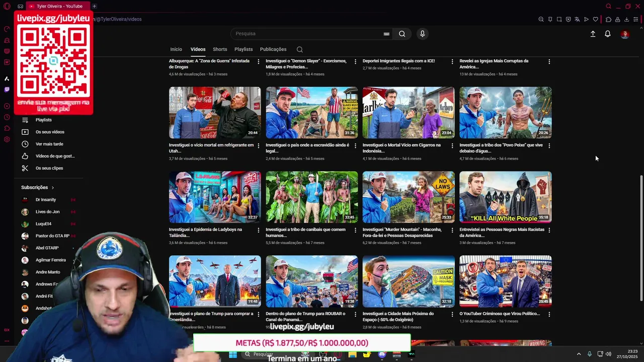This screenshot has height=362, width=644.
Task: Click the YouTube upload/create icon
Action: tap(593, 34)
